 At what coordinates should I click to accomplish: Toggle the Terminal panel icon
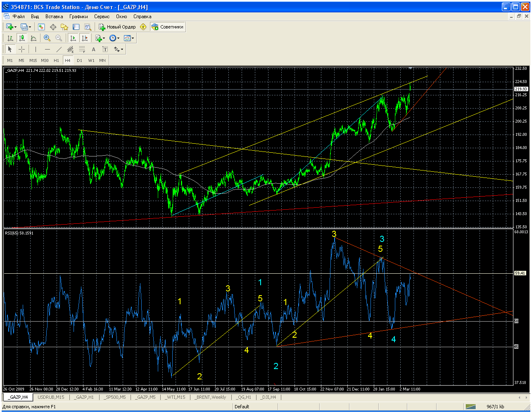coord(76,27)
